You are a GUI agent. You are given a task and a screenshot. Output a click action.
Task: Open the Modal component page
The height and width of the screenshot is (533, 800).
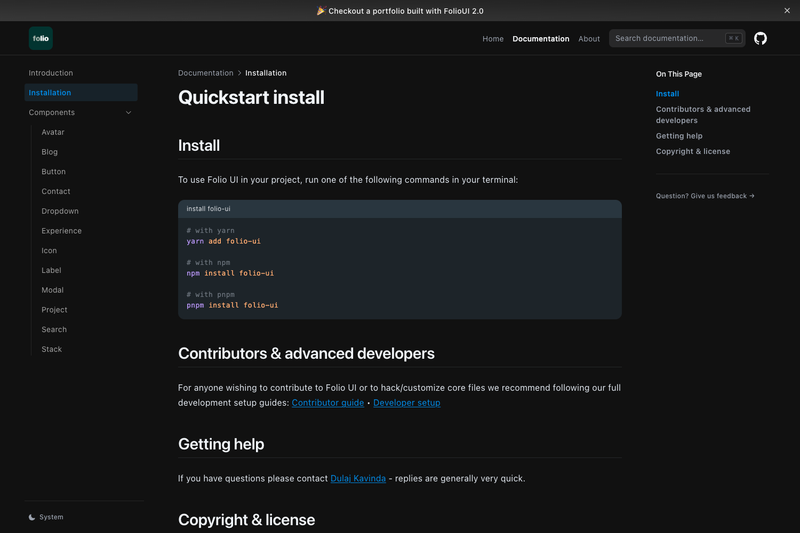[x=53, y=290]
